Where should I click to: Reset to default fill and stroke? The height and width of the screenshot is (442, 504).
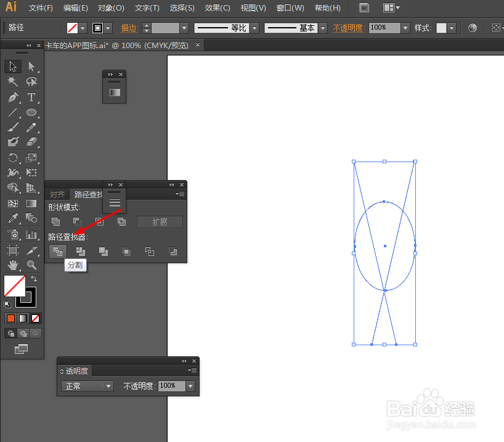pos(7,304)
